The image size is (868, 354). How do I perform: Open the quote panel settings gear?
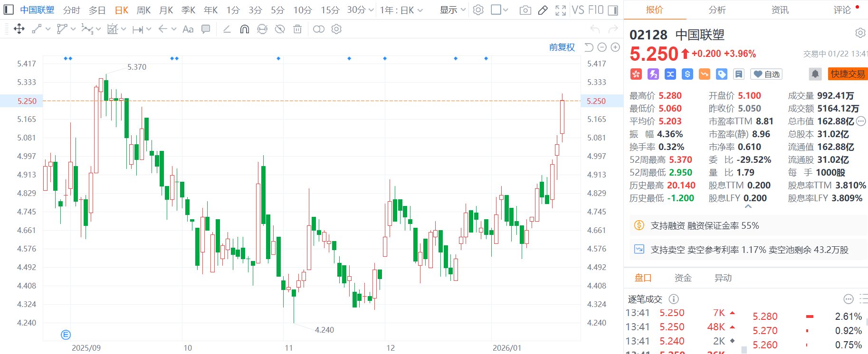[x=860, y=33]
